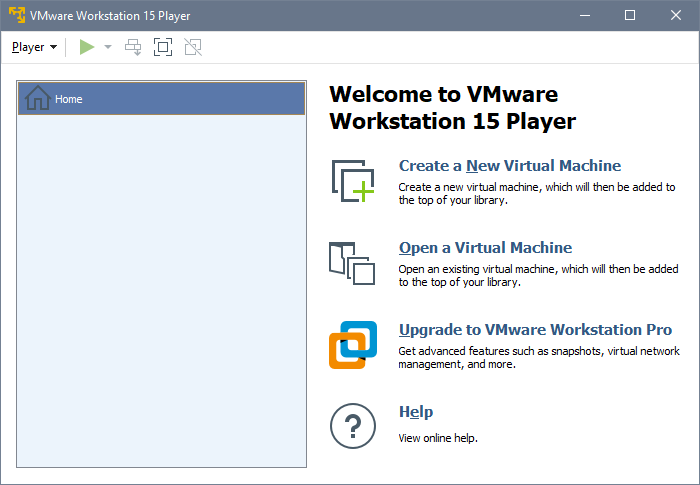Viewport: 700px width, 485px height.
Task: Click the open virtual machine folder icon
Action: click(352, 263)
